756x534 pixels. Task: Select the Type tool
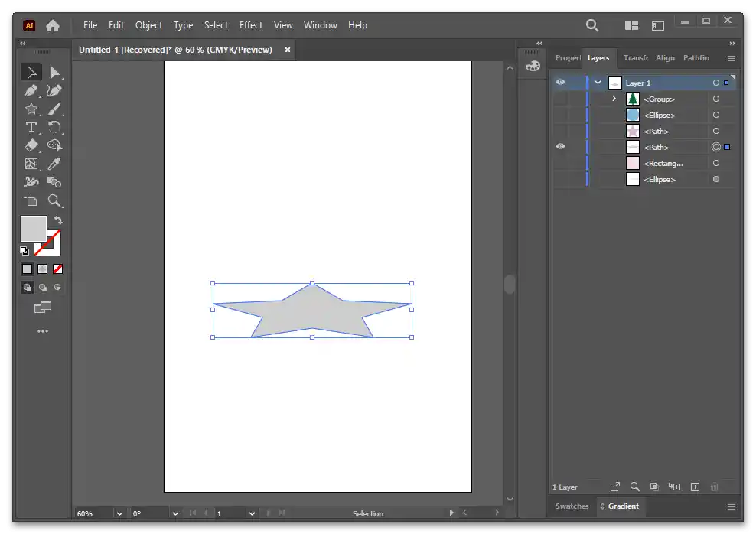click(31, 127)
